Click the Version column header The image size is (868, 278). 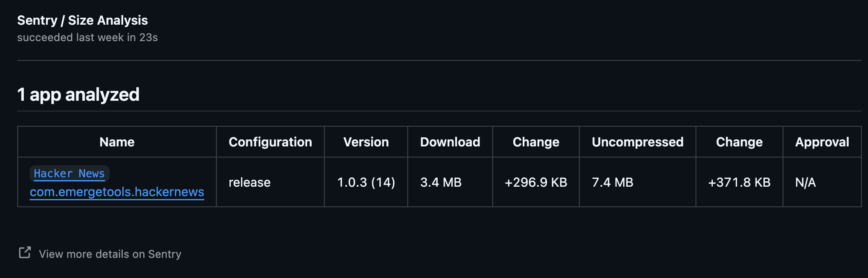(x=365, y=141)
